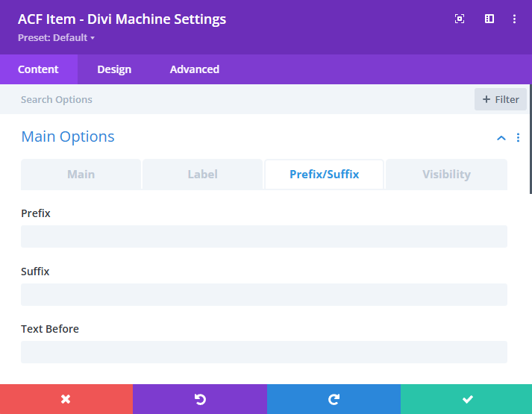Open Main Options section three-dot menu
Screen dimensions: 532x414
point(518,138)
